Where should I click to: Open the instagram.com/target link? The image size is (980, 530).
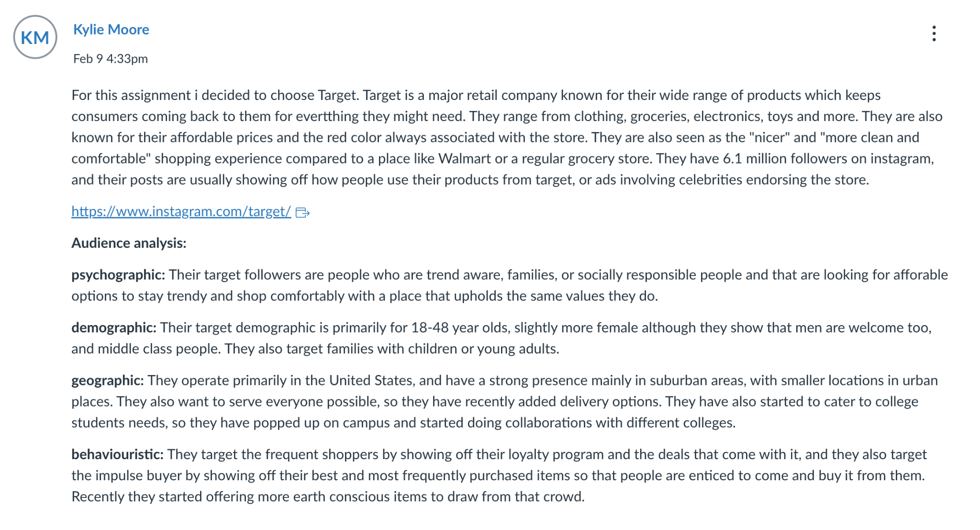click(181, 211)
